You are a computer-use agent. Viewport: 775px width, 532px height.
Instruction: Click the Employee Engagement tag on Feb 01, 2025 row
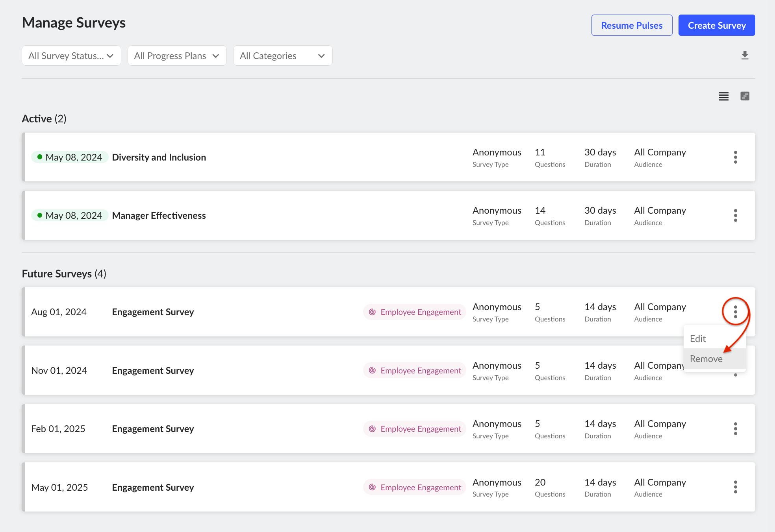coord(415,429)
